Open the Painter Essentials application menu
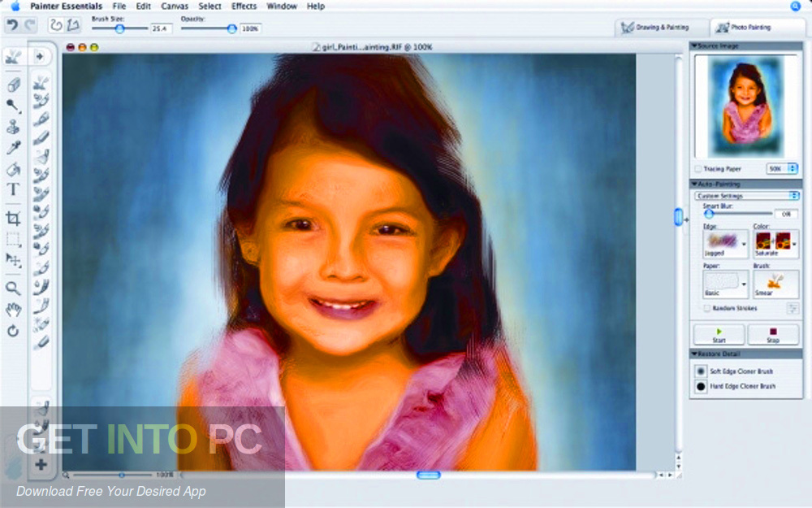The height and width of the screenshot is (508, 812). pyautogui.click(x=67, y=7)
